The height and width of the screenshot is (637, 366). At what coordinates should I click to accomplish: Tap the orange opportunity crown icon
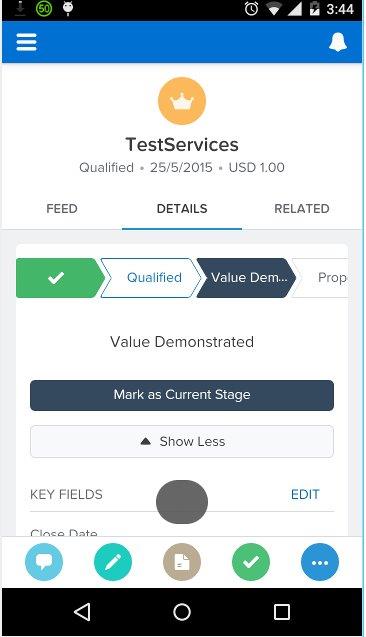click(x=182, y=101)
